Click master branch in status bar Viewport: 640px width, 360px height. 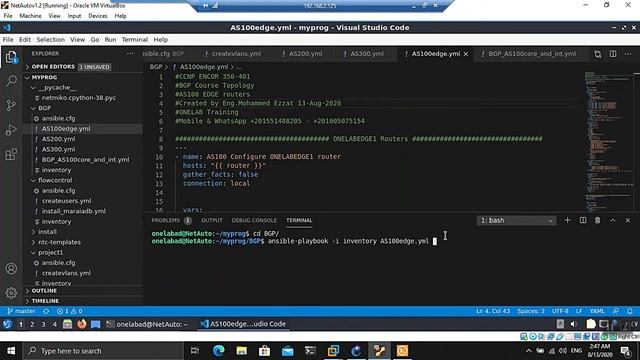(21, 311)
